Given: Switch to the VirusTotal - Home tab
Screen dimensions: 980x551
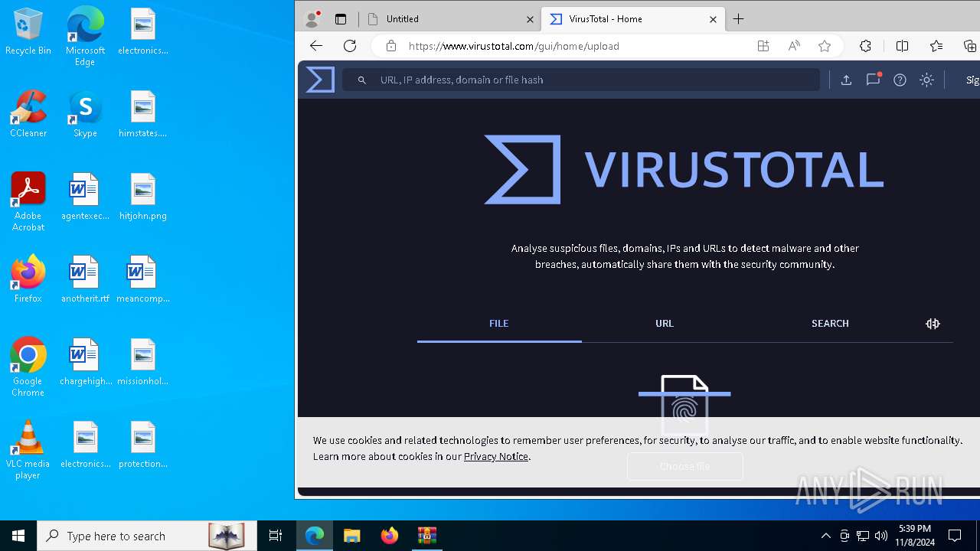Looking at the screenshot, I should point(632,19).
